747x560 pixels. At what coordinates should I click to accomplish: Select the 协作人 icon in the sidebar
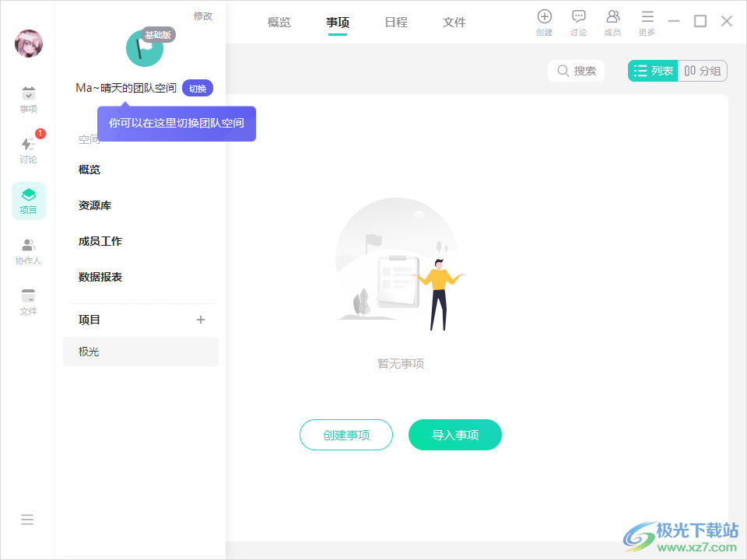point(28,250)
